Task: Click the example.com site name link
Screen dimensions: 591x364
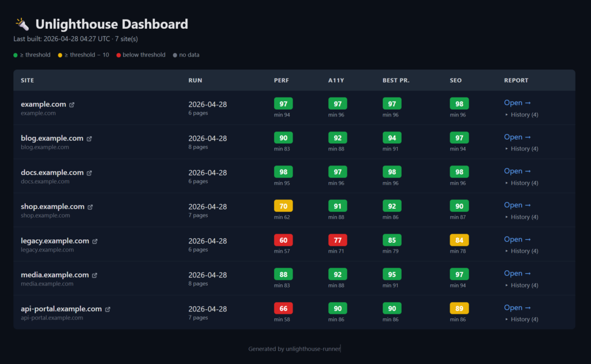Action: tap(43, 104)
